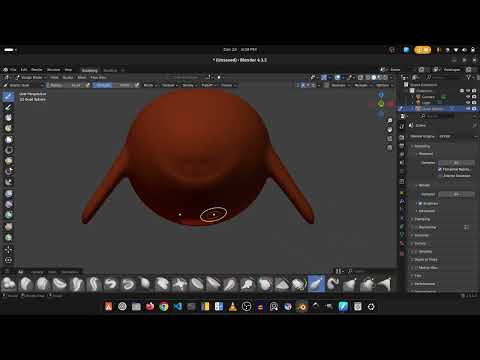Viewport: 480px width, 360px height.
Task: Open Google Chrome from the dock
Action: pos(164,306)
